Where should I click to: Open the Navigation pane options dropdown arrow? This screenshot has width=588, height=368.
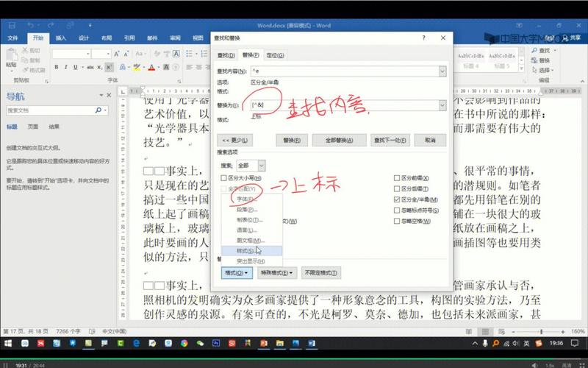101,96
